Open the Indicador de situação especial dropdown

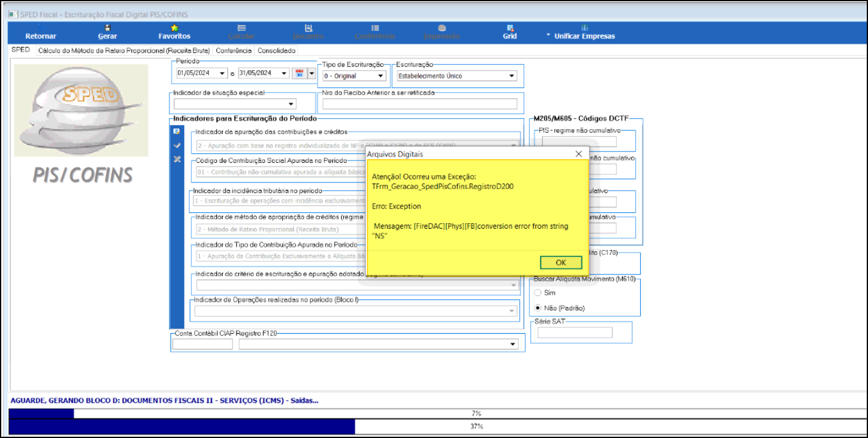291,104
